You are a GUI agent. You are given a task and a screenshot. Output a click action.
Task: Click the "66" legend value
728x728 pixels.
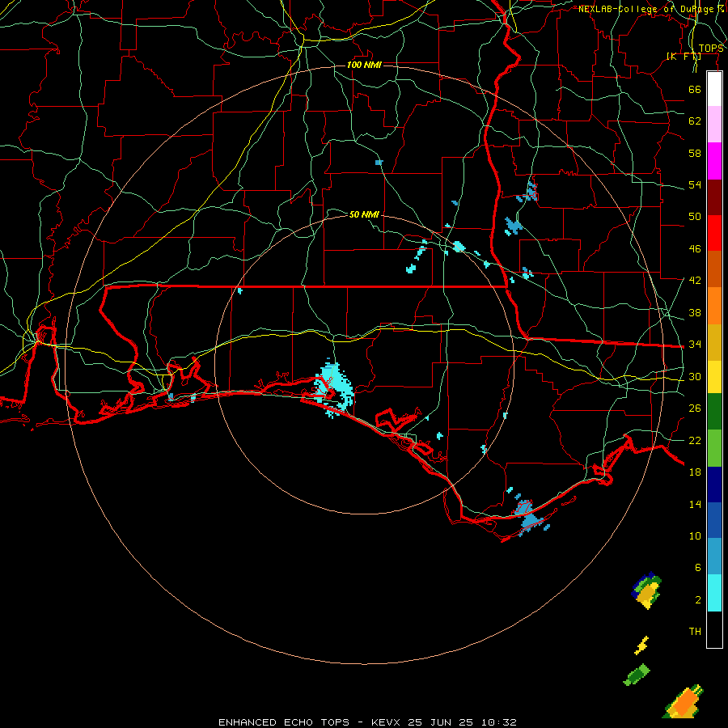(x=695, y=89)
